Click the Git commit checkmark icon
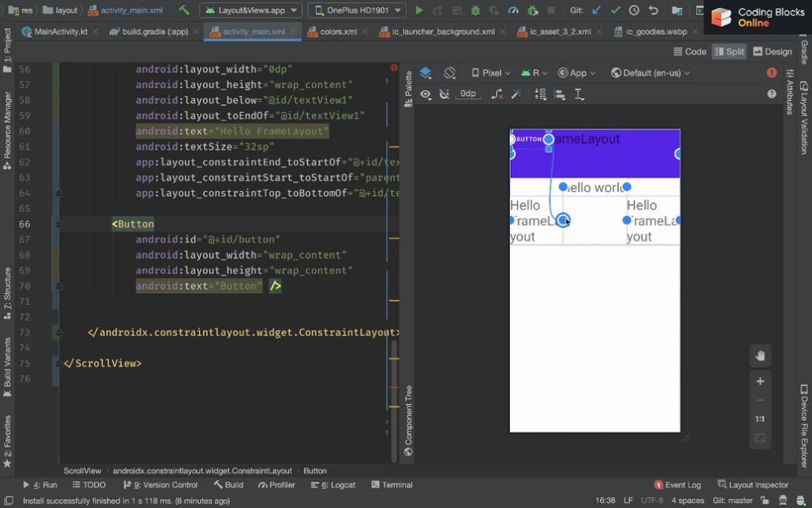The image size is (812, 508). 615,10
